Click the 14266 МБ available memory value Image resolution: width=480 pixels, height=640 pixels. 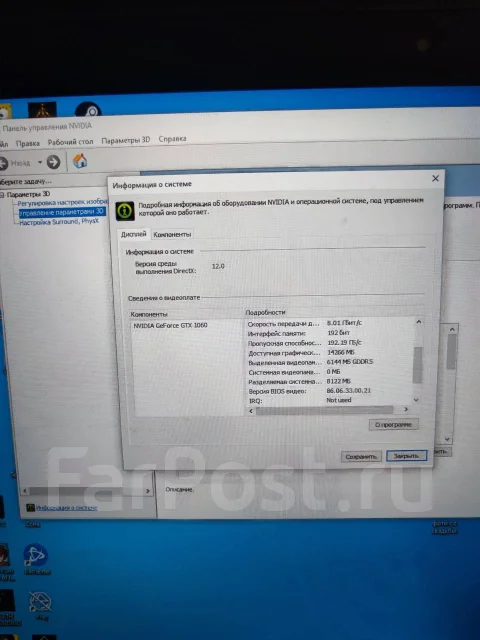(341, 352)
